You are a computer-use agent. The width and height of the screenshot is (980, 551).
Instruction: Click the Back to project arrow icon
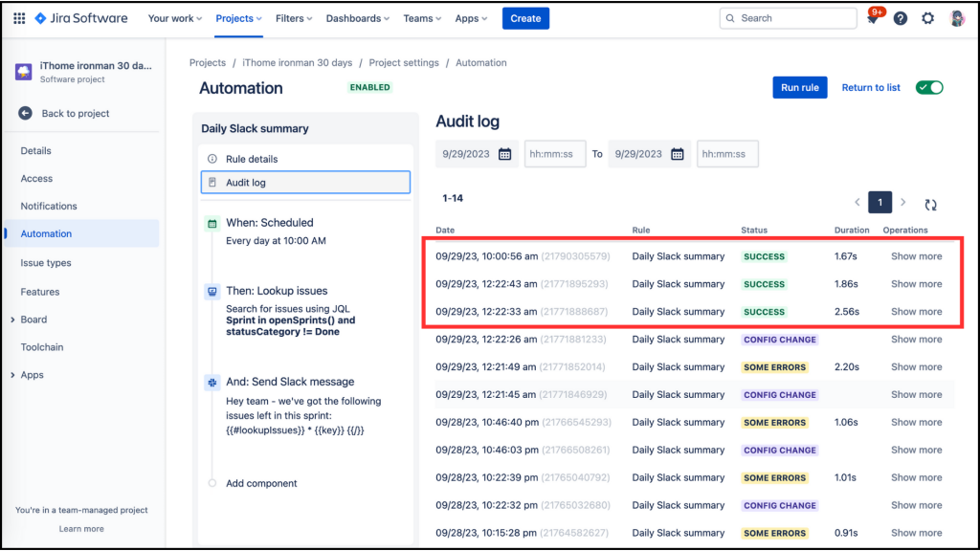pyautogui.click(x=25, y=113)
